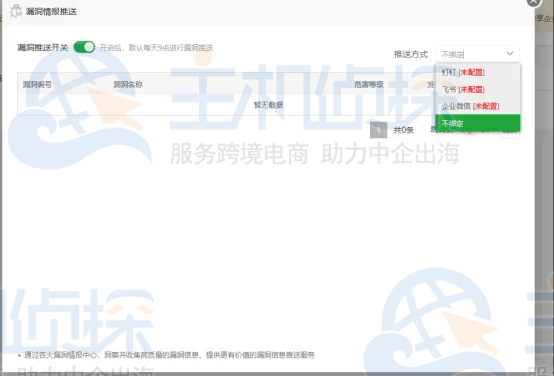The image size is (554, 376).
Task: Click the 共0条 total count text
Action: click(x=403, y=130)
